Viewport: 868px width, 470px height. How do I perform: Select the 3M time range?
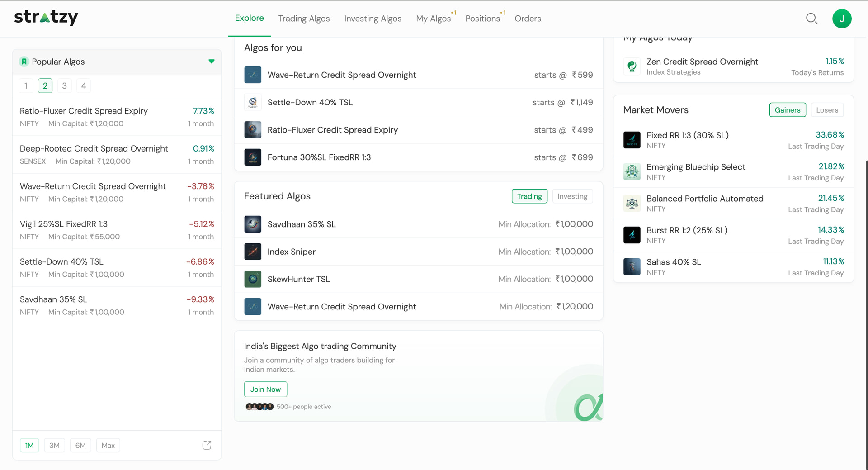click(x=54, y=446)
